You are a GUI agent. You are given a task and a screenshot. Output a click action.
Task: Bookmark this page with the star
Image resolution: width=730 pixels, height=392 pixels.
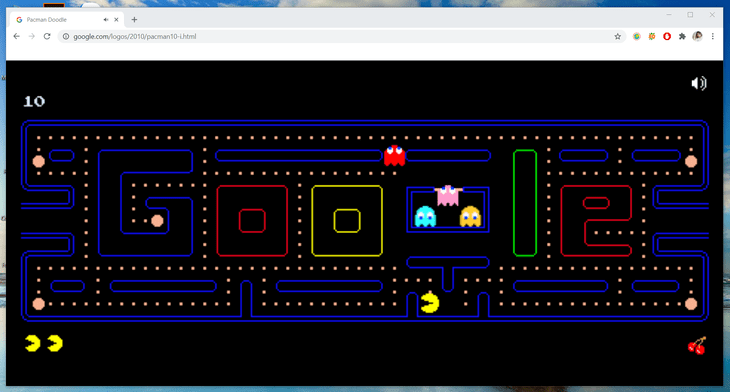(x=617, y=36)
